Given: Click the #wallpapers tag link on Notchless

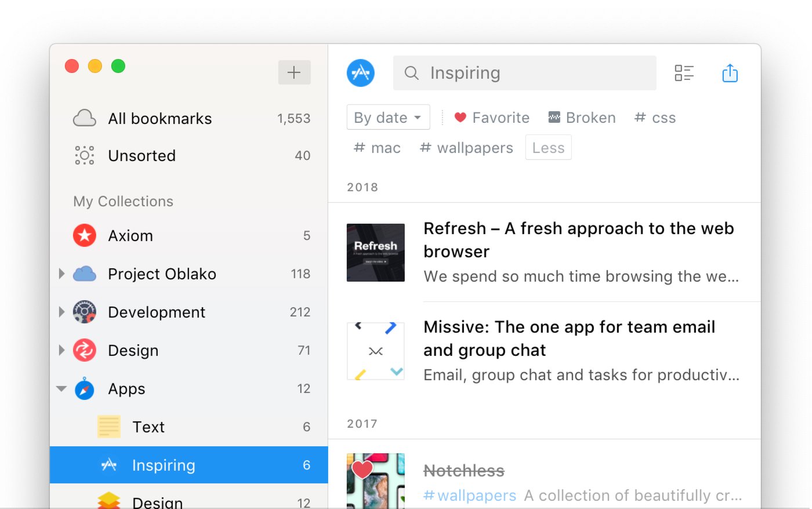Looking at the screenshot, I should point(470,496).
